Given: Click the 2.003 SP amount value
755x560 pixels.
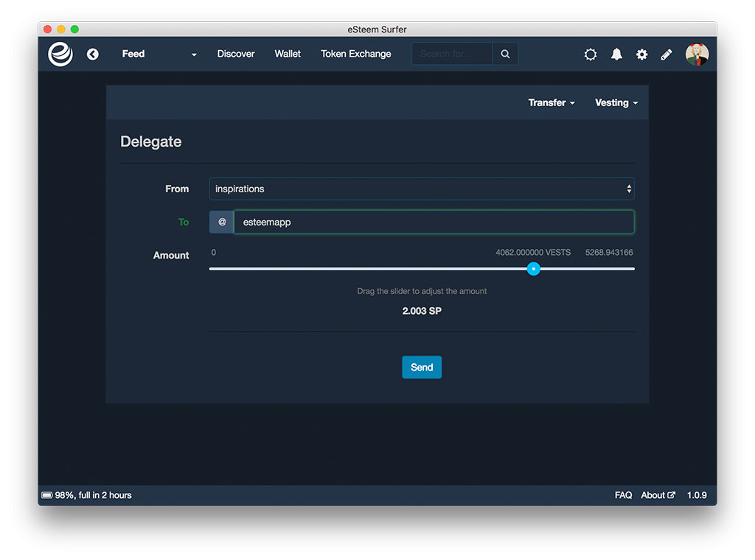Looking at the screenshot, I should [422, 311].
